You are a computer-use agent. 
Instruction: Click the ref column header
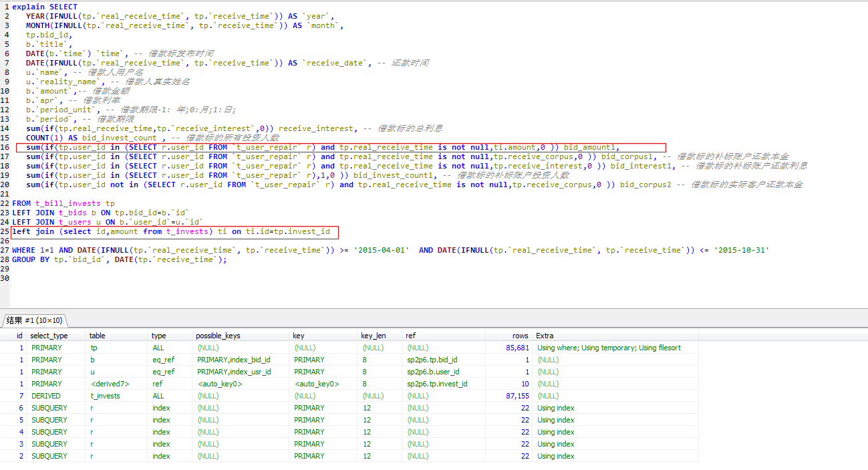tap(410, 336)
